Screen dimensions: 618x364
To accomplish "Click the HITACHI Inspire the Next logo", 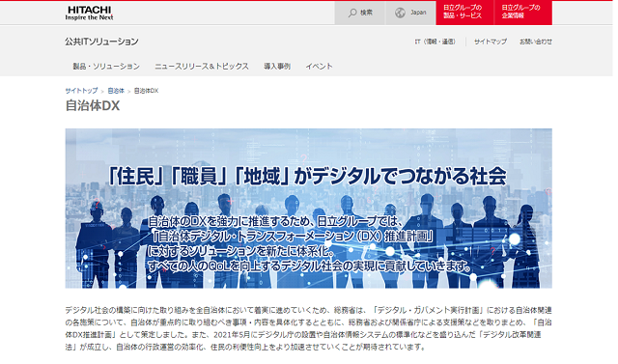I will [90, 13].
